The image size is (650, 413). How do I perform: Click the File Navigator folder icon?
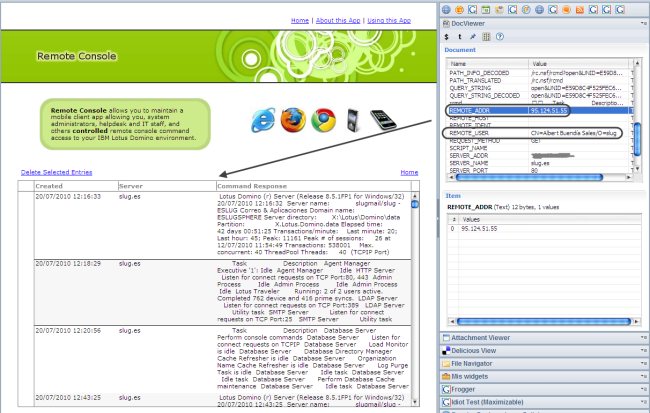click(x=446, y=364)
